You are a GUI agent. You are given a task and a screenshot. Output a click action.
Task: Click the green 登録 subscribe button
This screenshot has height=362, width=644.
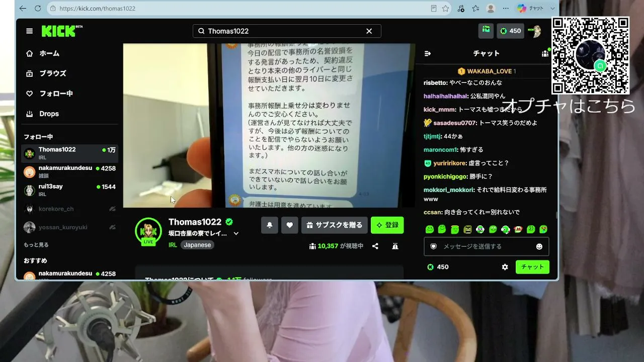point(387,225)
